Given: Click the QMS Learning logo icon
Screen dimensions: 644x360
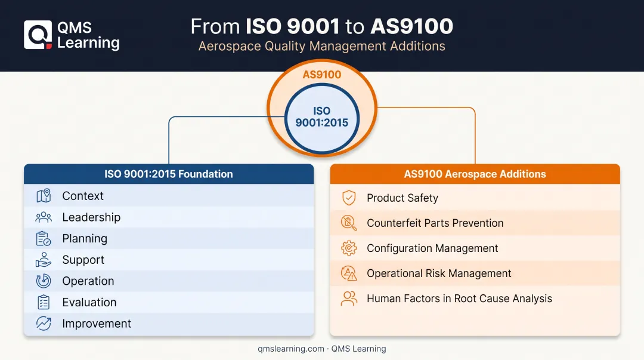Looking at the screenshot, I should tap(38, 35).
